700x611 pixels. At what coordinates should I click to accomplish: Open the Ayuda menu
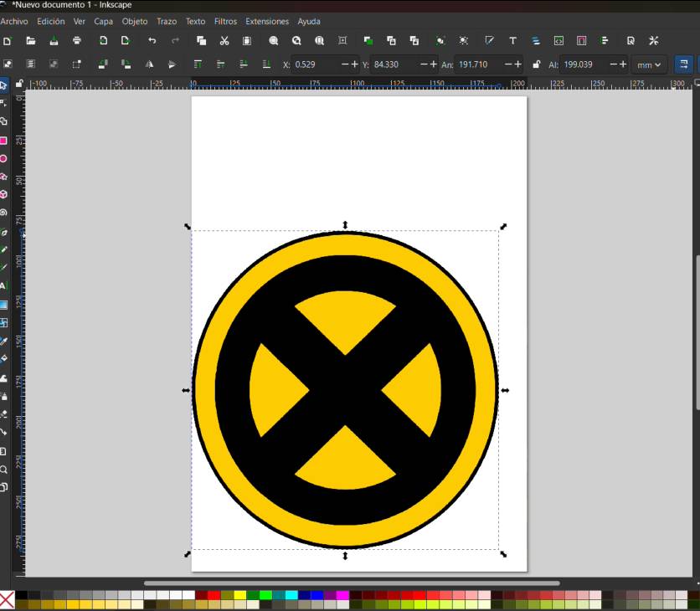309,22
